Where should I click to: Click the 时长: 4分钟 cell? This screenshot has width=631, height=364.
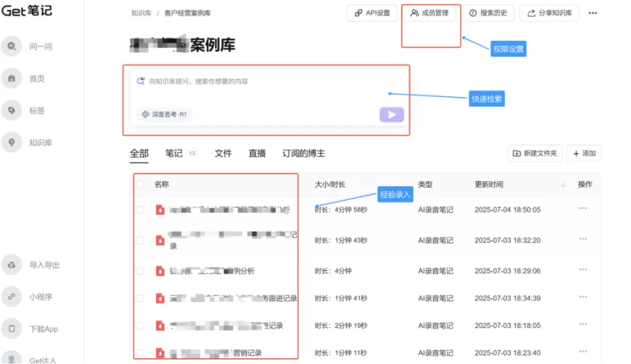[333, 271]
